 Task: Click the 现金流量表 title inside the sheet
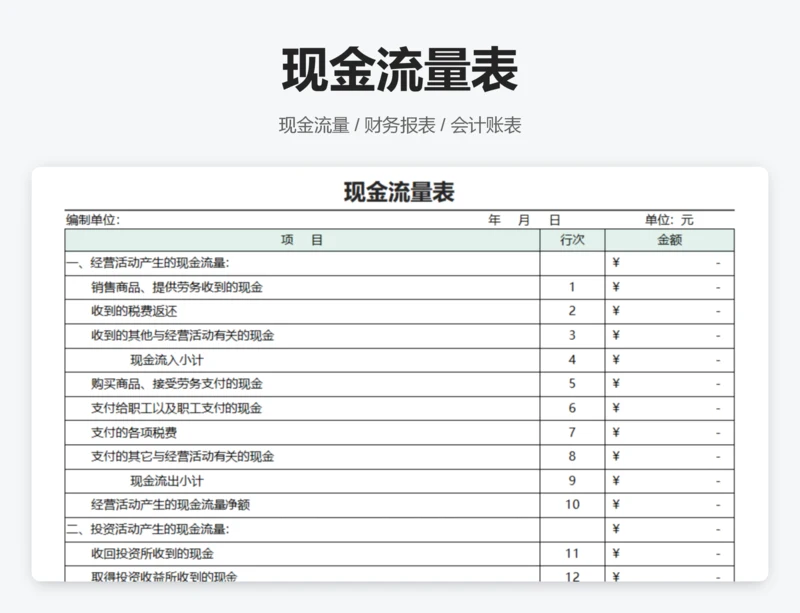[x=399, y=192]
